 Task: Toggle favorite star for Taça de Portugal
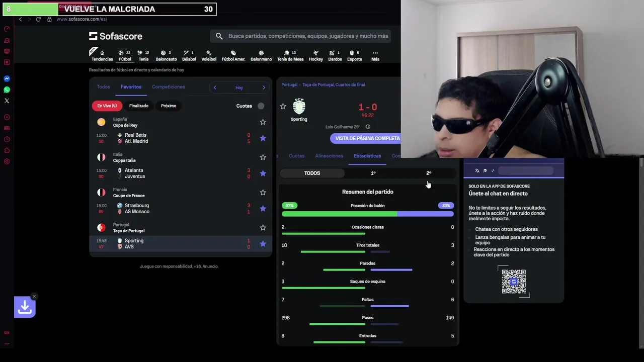click(x=263, y=227)
